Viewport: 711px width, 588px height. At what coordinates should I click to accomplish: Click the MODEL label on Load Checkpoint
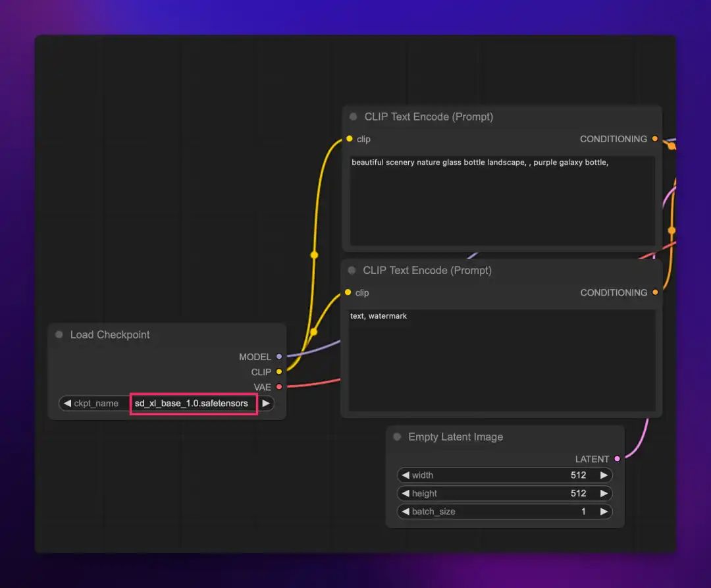[255, 357]
